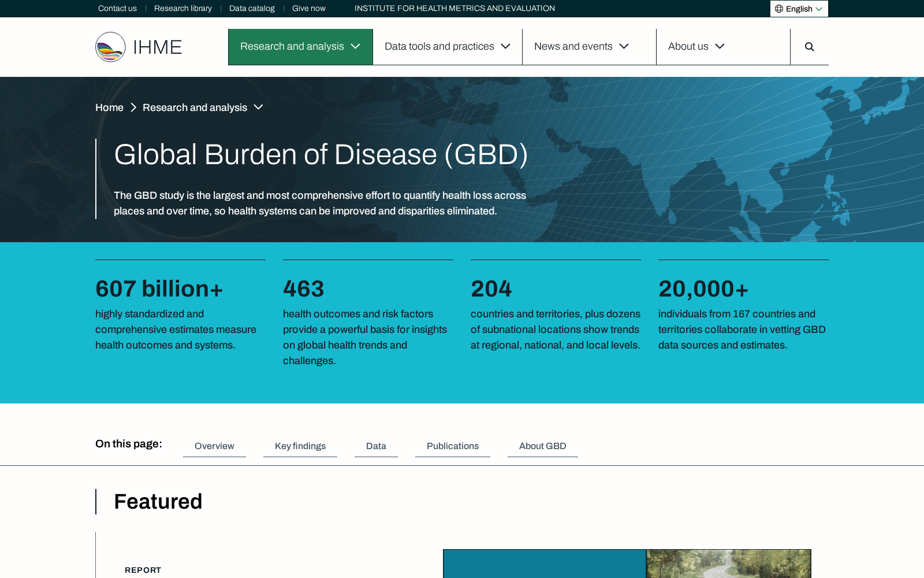
Task: Click the globe icon in language selector
Action: (x=779, y=9)
